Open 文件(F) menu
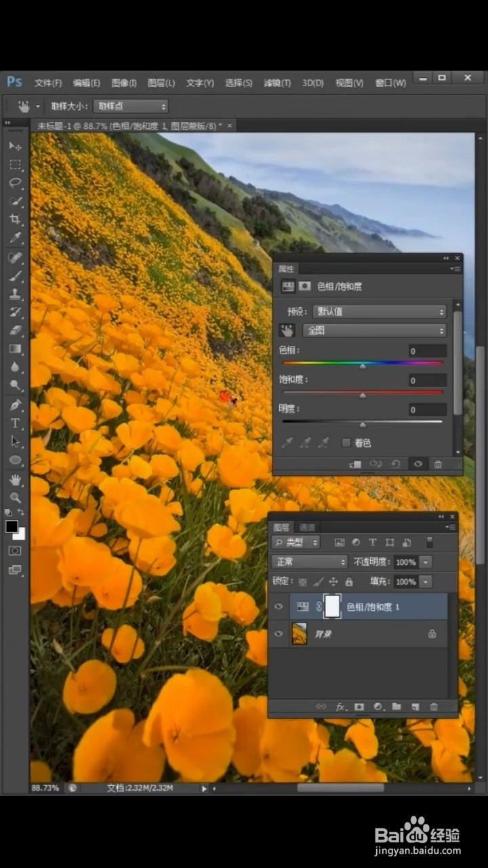 pos(48,83)
